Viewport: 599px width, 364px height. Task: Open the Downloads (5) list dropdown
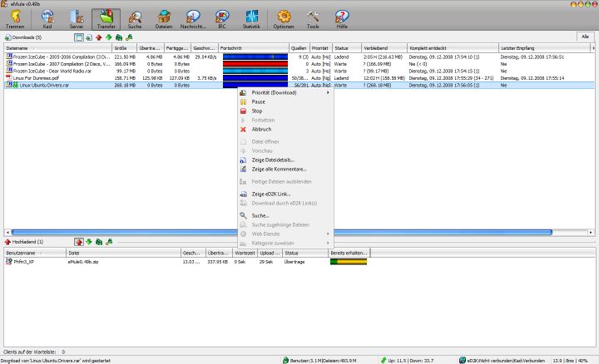[x=24, y=37]
